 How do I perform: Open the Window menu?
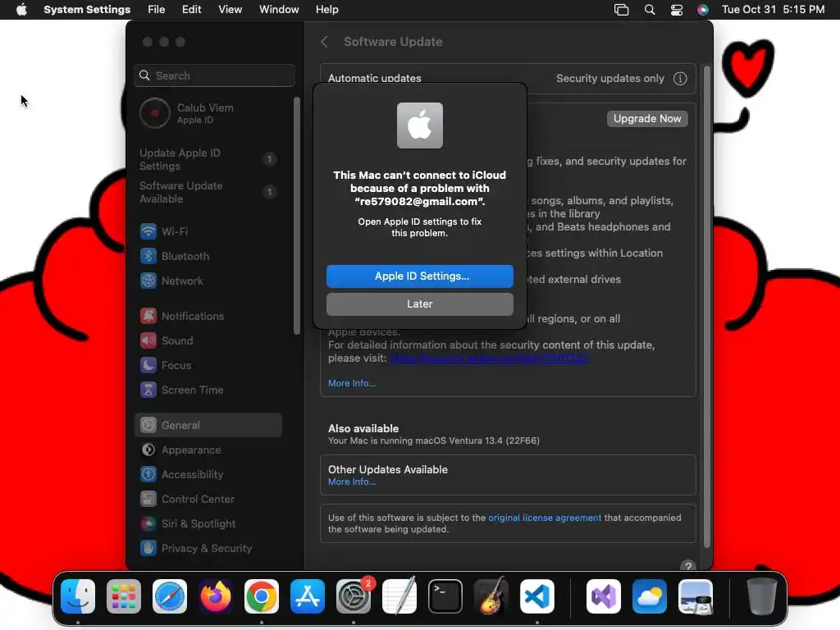point(279,10)
